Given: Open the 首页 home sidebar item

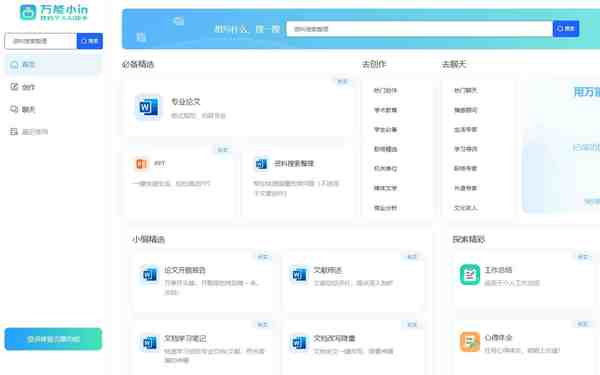Looking at the screenshot, I should [53, 64].
